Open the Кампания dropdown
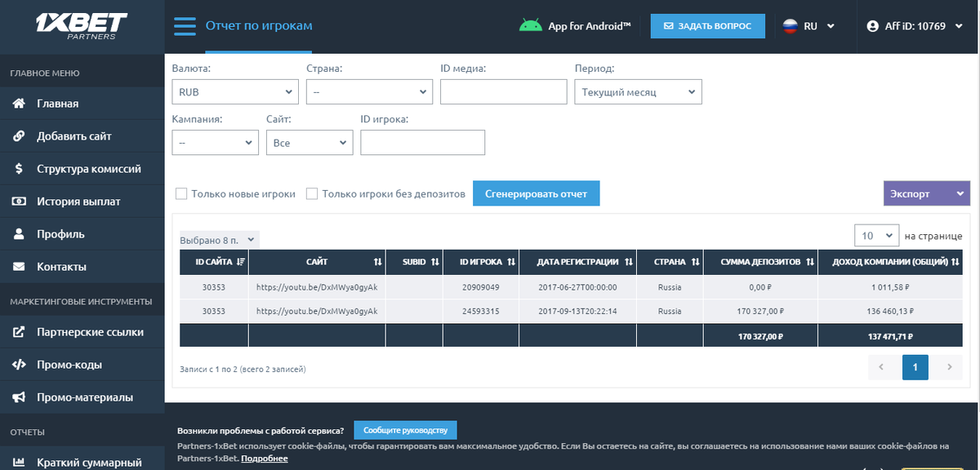Viewport: 980px width, 470px height. pos(216,143)
